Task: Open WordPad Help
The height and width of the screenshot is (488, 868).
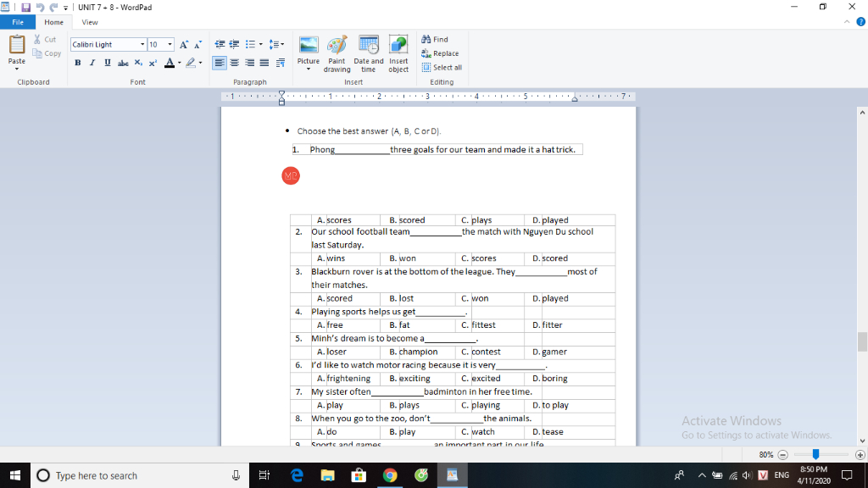Action: click(x=861, y=22)
